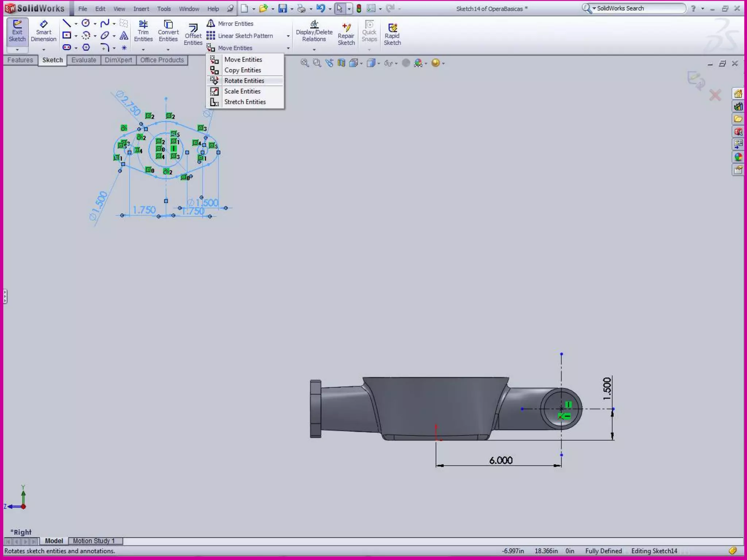
Task: Click the Convert Entities icon
Action: tap(168, 25)
